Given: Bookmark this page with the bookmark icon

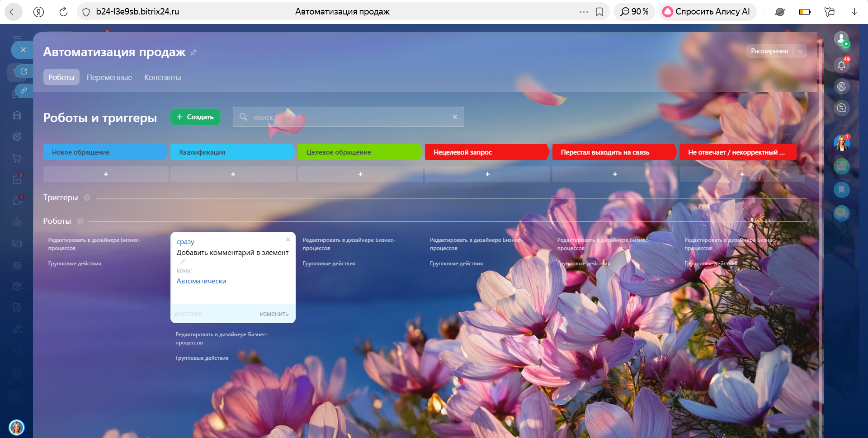Looking at the screenshot, I should pyautogui.click(x=599, y=12).
